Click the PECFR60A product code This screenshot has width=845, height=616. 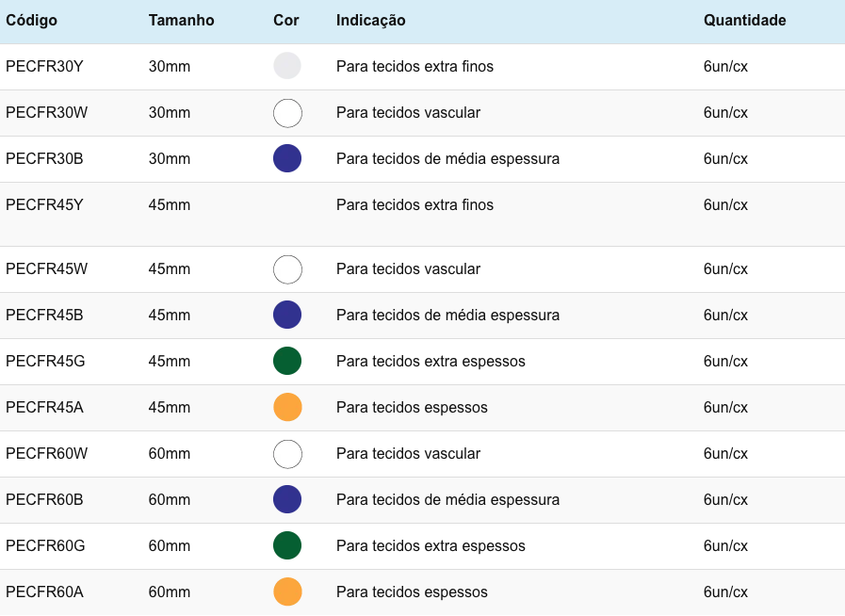pyautogui.click(x=44, y=592)
